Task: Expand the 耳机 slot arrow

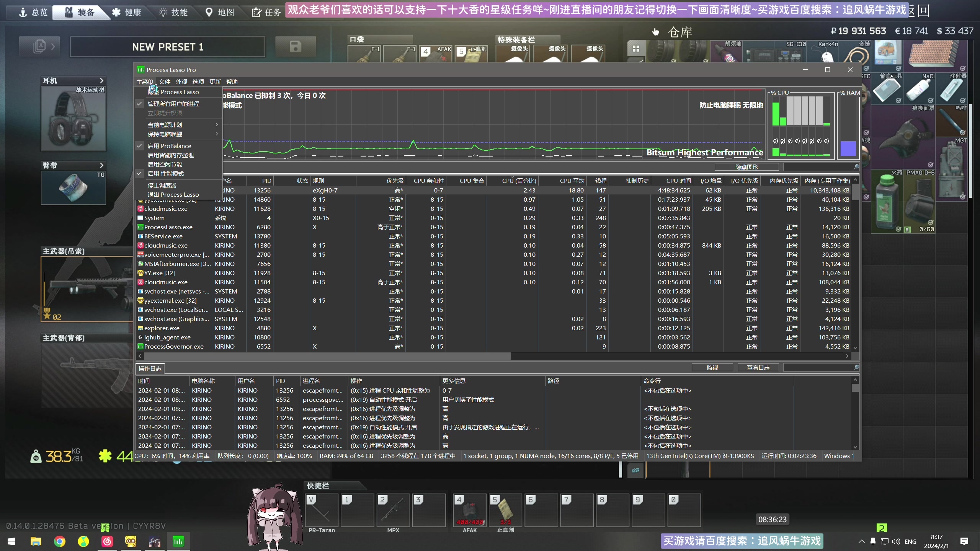Action: click(101, 81)
